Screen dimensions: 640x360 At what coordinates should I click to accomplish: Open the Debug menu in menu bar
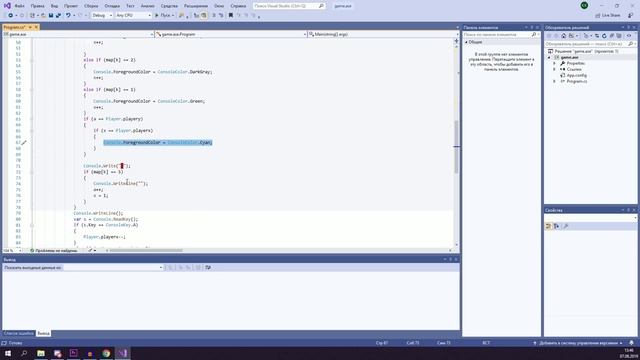(112, 6)
